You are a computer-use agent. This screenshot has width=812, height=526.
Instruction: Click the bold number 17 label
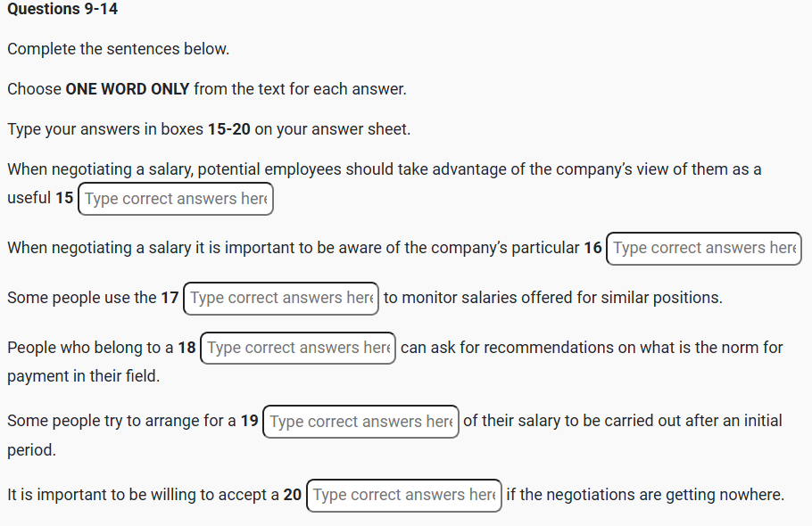point(170,298)
